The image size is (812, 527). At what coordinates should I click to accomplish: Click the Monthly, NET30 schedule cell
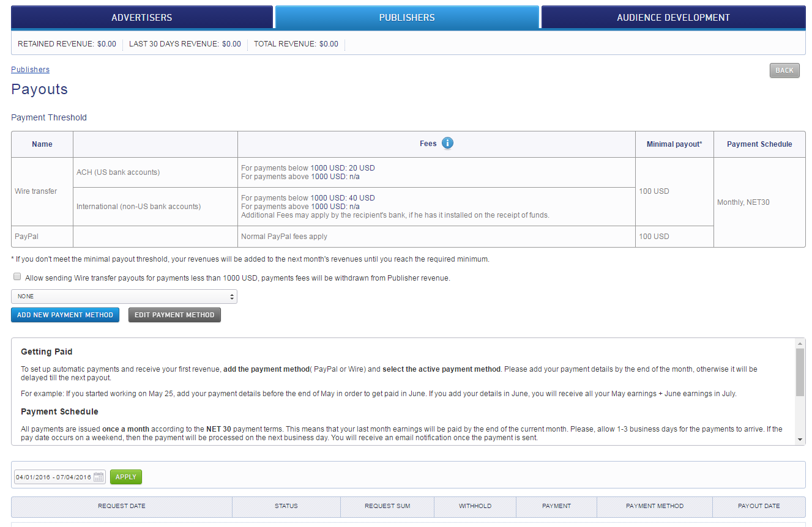pos(759,202)
